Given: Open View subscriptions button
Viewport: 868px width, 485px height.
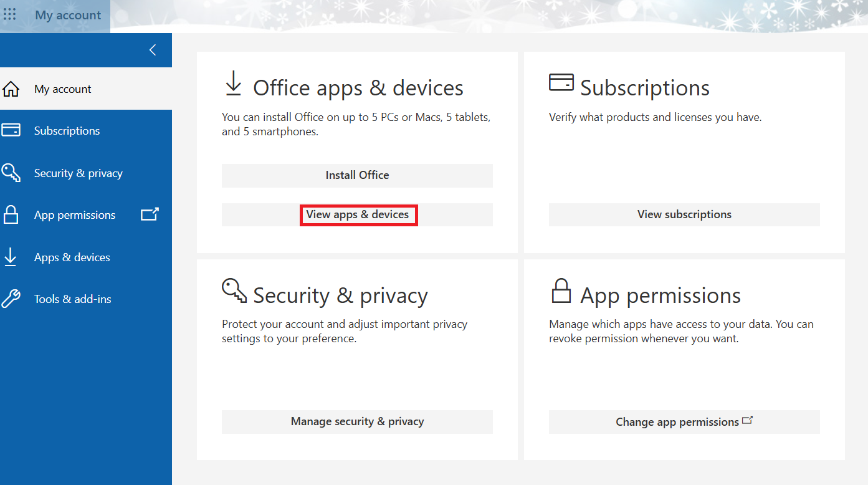Looking at the screenshot, I should point(684,214).
